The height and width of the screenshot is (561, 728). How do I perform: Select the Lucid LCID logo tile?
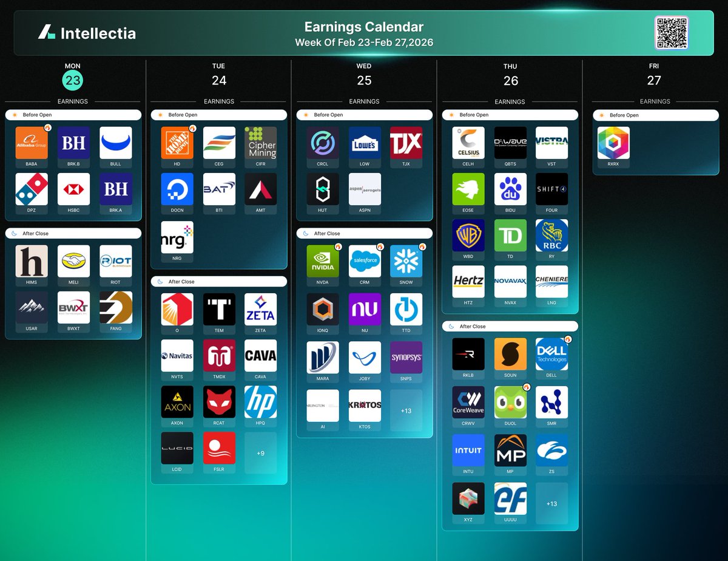coord(177,448)
